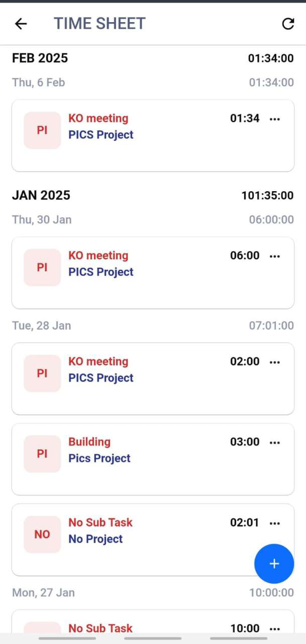Tap the back arrow icon
Screen dimensions: 306x644
pos(21,24)
